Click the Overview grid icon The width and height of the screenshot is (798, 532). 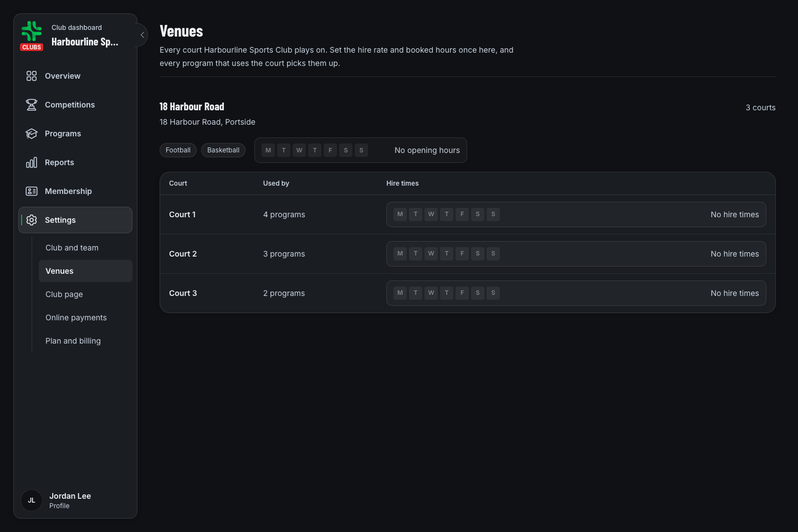pyautogui.click(x=32, y=76)
